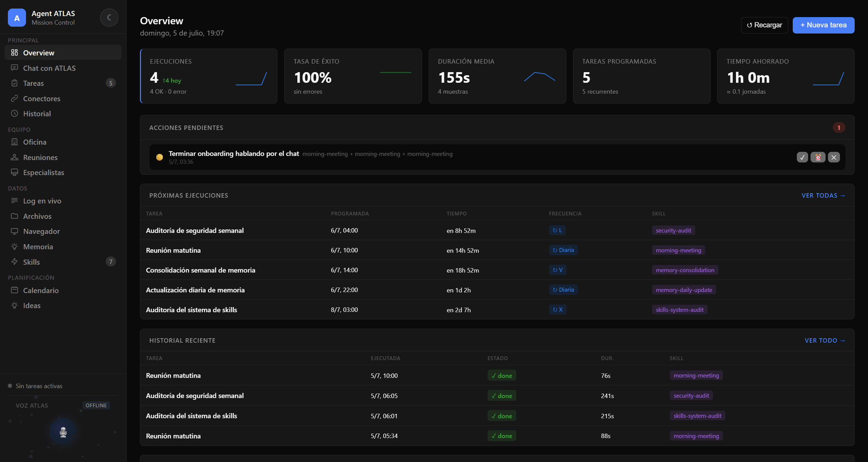This screenshot has width=868, height=462.
Task: Open the Duración media card
Action: 497,76
